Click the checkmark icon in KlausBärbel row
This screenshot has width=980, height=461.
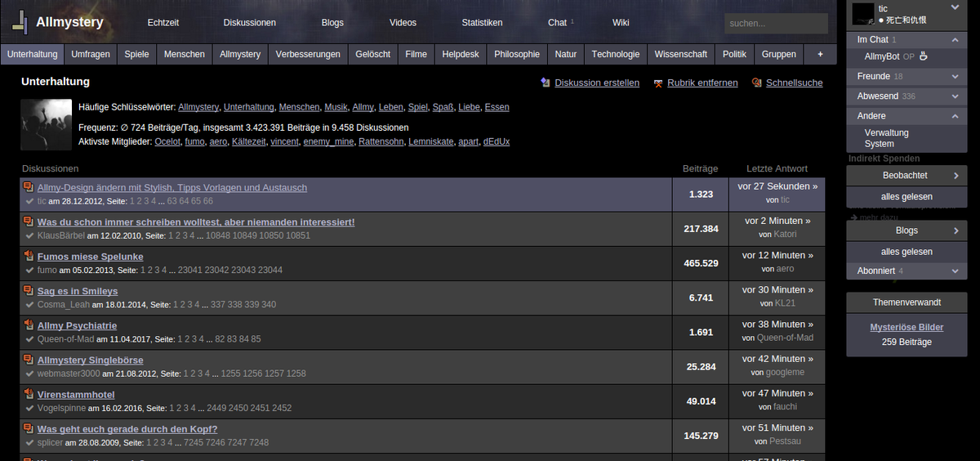click(x=29, y=235)
